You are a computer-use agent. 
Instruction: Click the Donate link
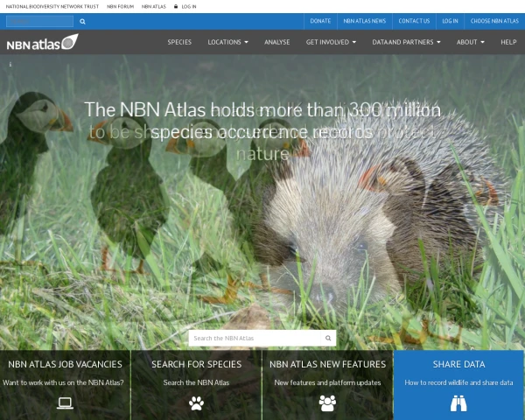(x=320, y=21)
